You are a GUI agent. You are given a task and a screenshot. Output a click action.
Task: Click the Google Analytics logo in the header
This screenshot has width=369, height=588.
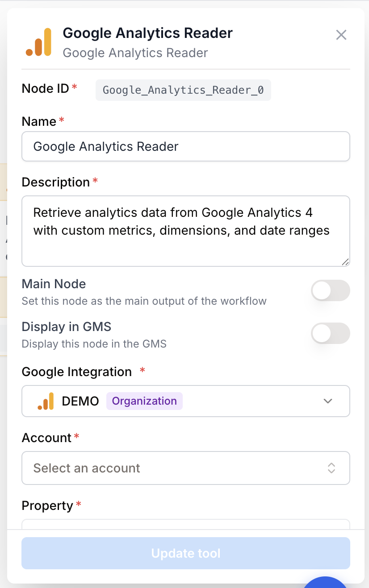[x=38, y=42]
